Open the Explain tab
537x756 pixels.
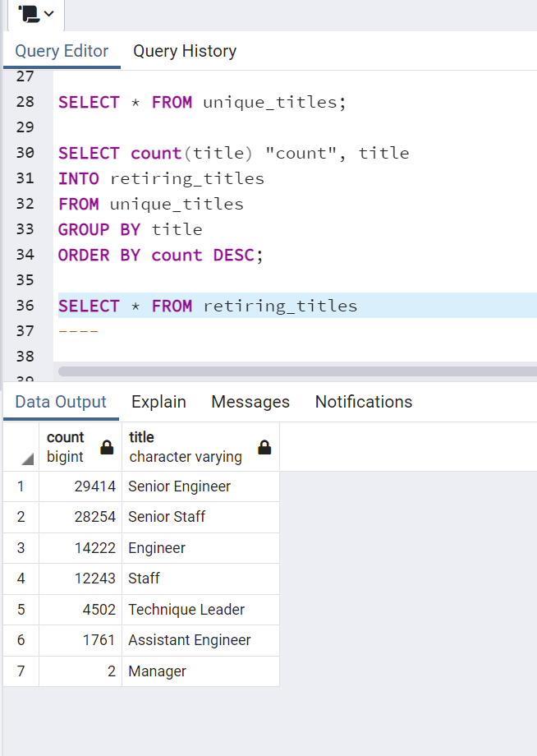coord(158,402)
